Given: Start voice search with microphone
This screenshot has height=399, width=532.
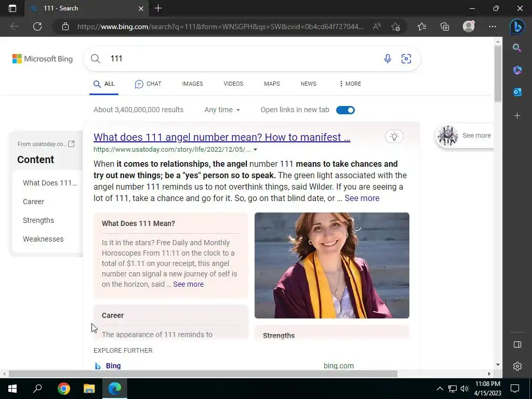Looking at the screenshot, I should point(388,59).
